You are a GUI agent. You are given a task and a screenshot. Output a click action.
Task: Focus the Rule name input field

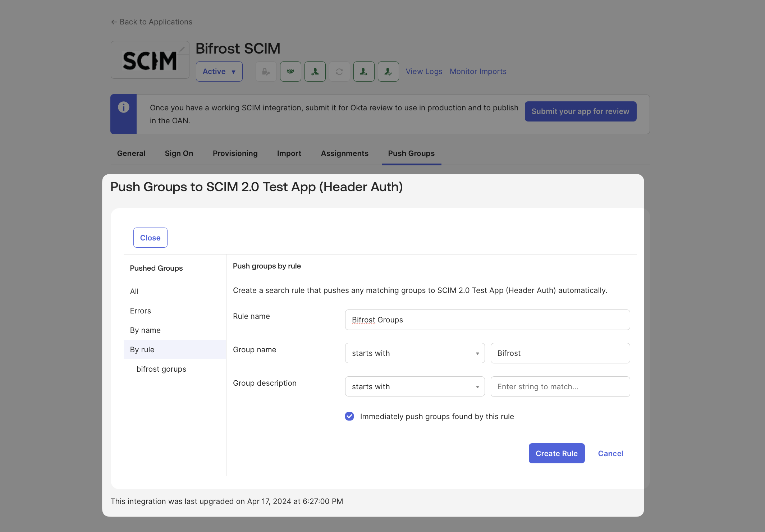coord(487,320)
